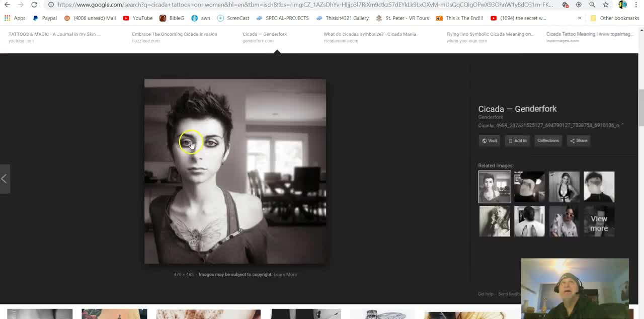Open the Chrome three-dot menu
Viewport: 644px width, 319px height.
636,5
